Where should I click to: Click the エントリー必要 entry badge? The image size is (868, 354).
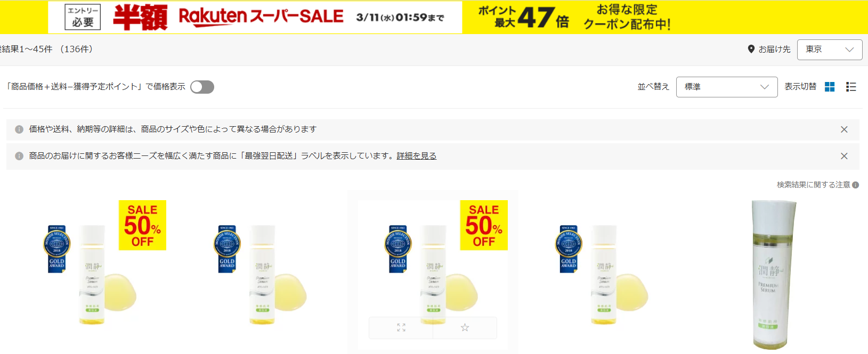[83, 17]
